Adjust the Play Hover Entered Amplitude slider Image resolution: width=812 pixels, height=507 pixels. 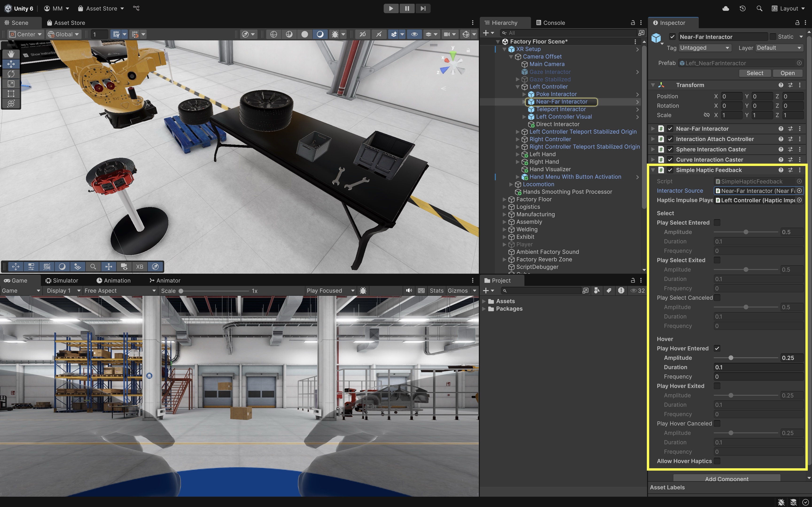click(731, 358)
